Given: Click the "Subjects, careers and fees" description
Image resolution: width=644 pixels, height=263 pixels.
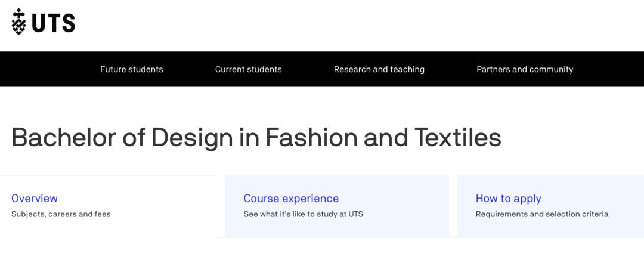Looking at the screenshot, I should 61,214.
